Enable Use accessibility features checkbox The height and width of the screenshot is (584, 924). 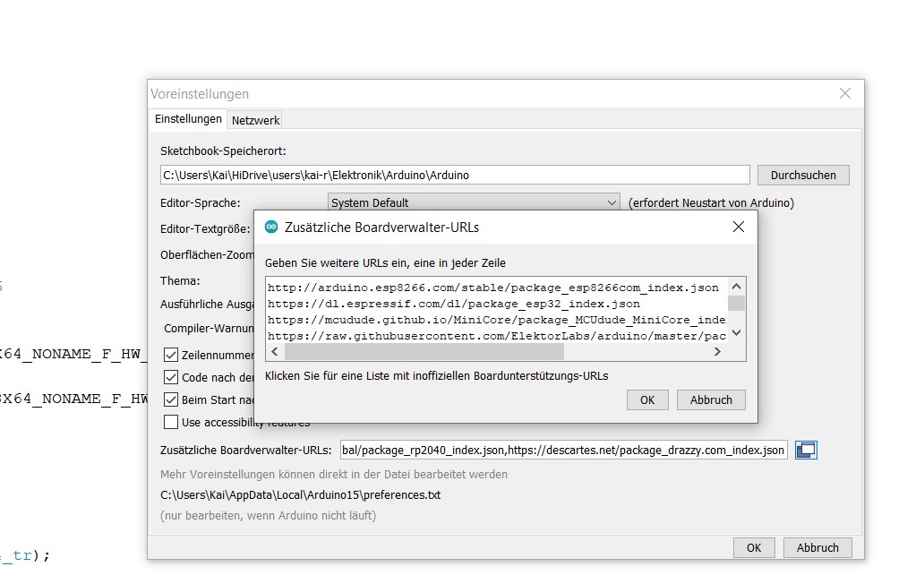(x=171, y=422)
